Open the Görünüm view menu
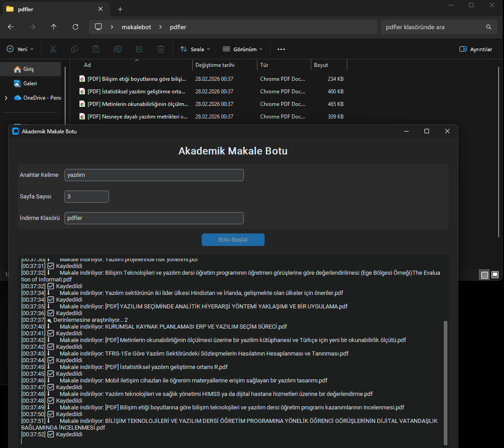The width and height of the screenshot is (504, 448). point(245,49)
